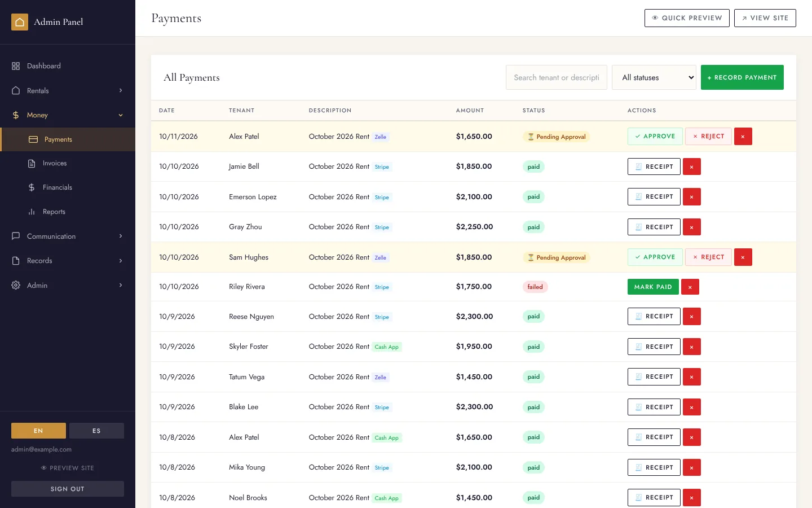Click the Reports bar chart icon
The image size is (812, 508).
pyautogui.click(x=32, y=212)
